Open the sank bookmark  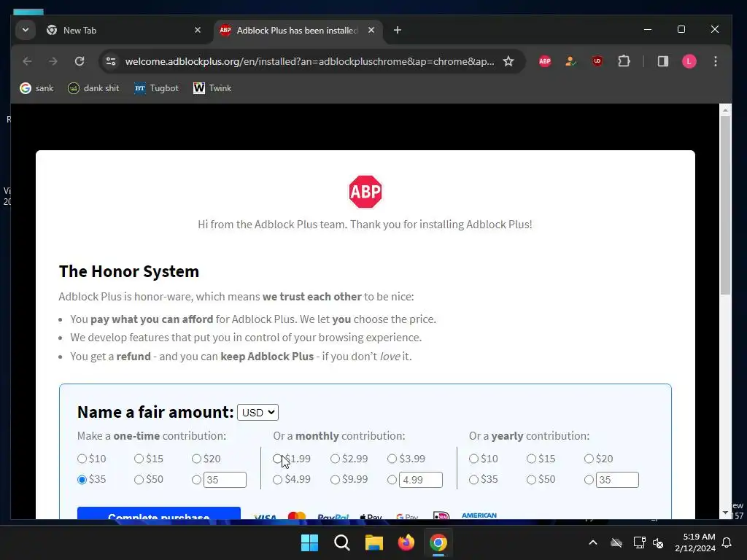36,88
